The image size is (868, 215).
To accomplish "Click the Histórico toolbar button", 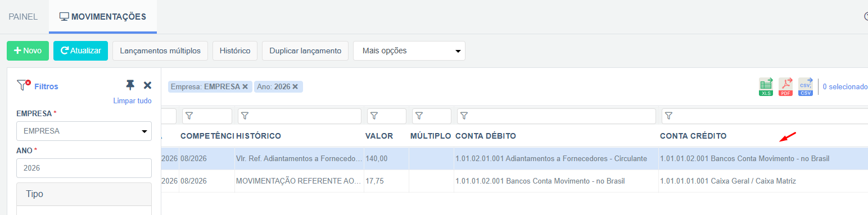I will coord(235,51).
